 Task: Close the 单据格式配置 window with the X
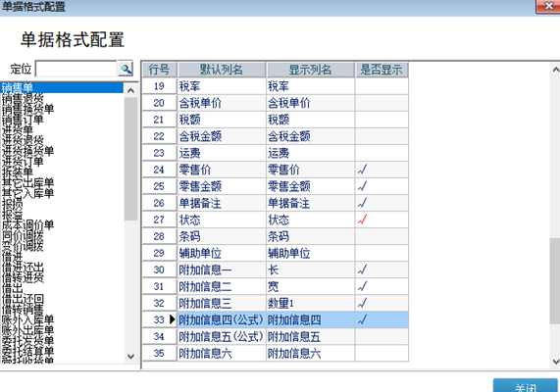(x=548, y=6)
